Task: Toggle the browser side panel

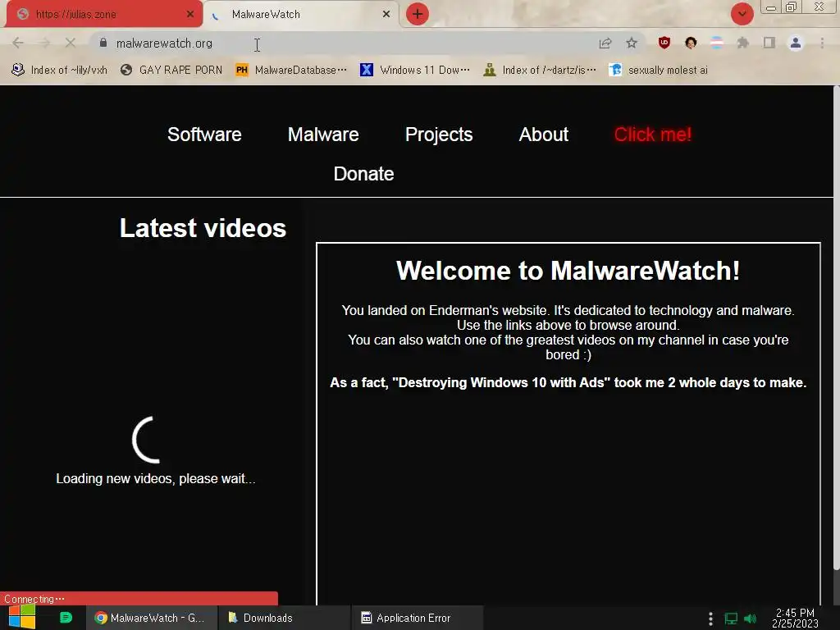Action: [x=769, y=43]
